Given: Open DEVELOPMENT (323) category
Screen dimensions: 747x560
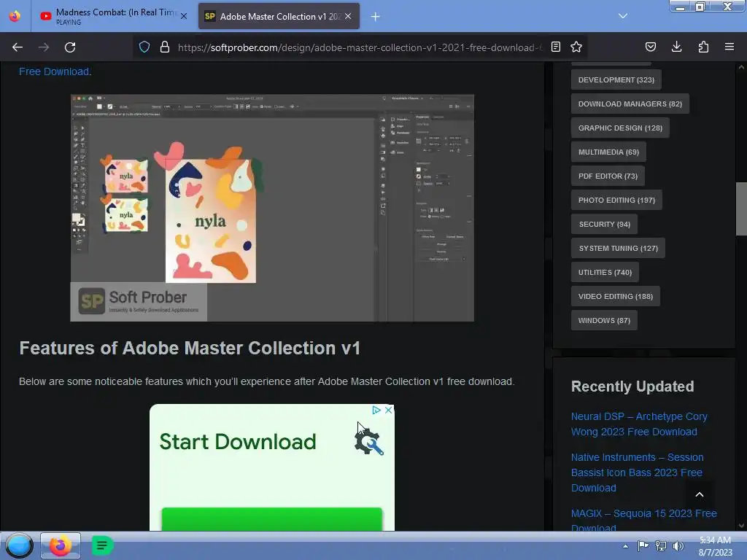Looking at the screenshot, I should 616,79.
